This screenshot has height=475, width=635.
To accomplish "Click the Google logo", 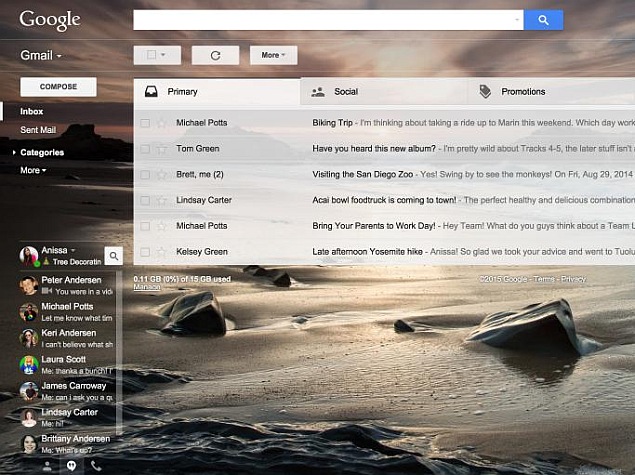I will tap(50, 20).
